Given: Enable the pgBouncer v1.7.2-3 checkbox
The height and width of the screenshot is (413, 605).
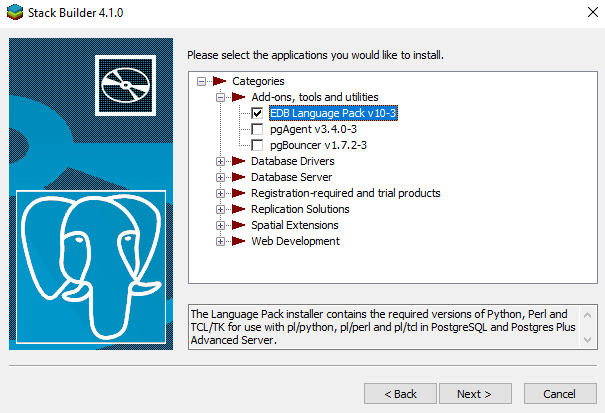Looking at the screenshot, I should tap(258, 145).
